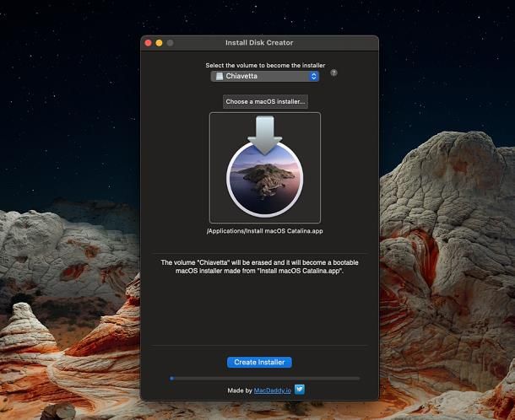
Task: Close the Install Disk Creator window
Action: (148, 43)
